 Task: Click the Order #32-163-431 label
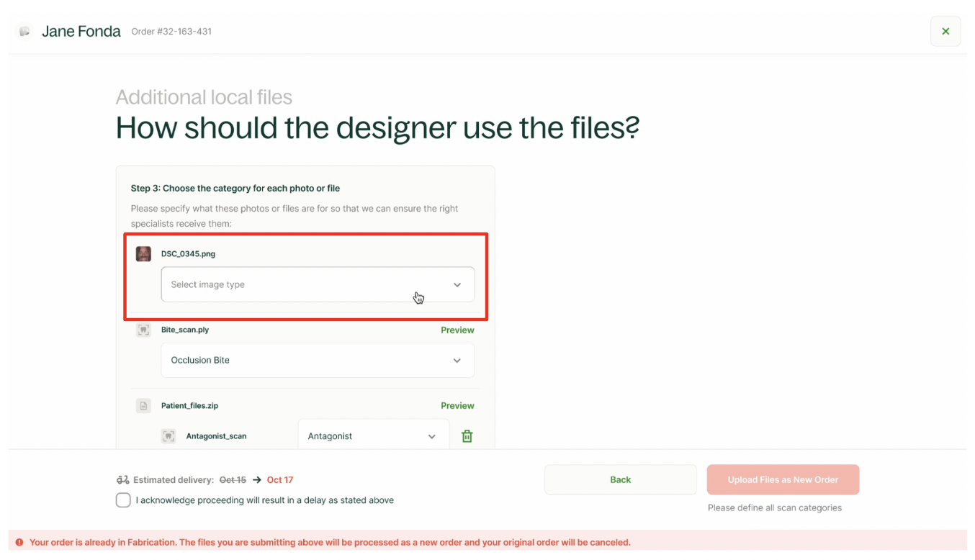point(171,32)
